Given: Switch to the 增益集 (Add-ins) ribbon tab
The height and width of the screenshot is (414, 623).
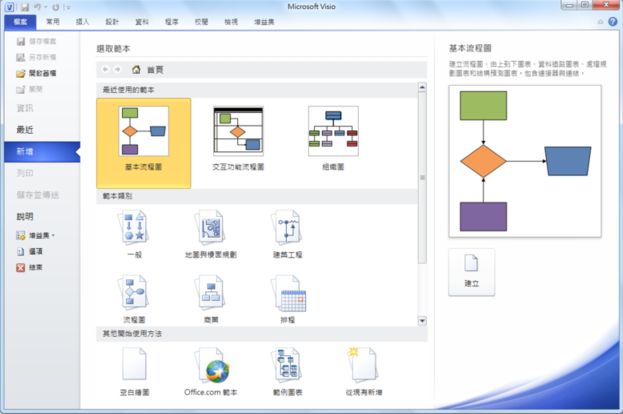Looking at the screenshot, I should [264, 22].
